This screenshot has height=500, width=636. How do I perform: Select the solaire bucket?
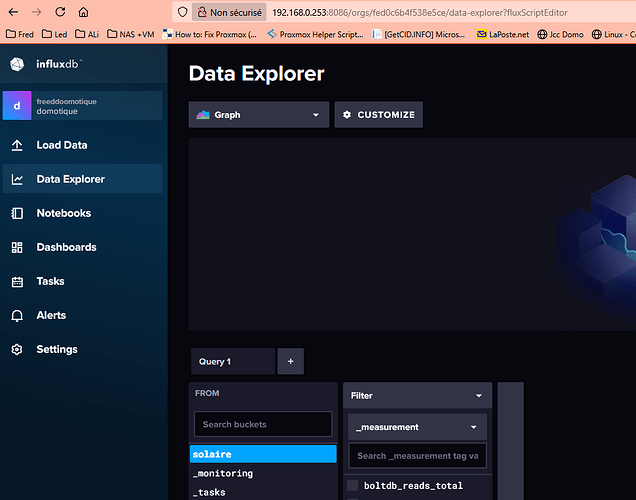(x=263, y=454)
